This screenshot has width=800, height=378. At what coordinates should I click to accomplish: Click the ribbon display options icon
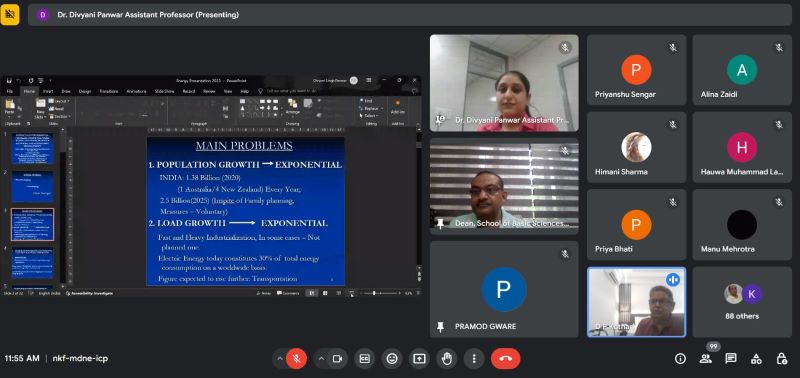click(369, 80)
